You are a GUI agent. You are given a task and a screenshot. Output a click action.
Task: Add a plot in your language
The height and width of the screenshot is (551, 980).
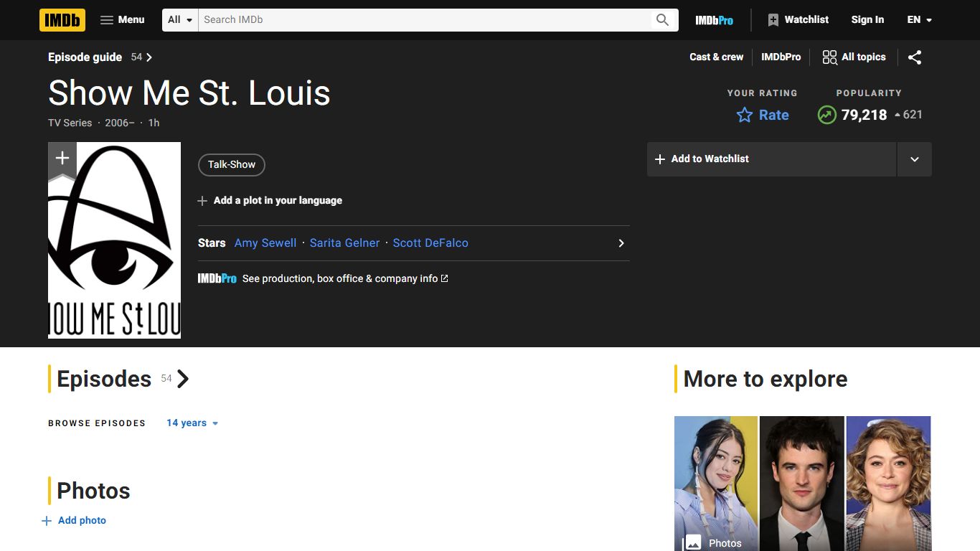[x=270, y=201]
